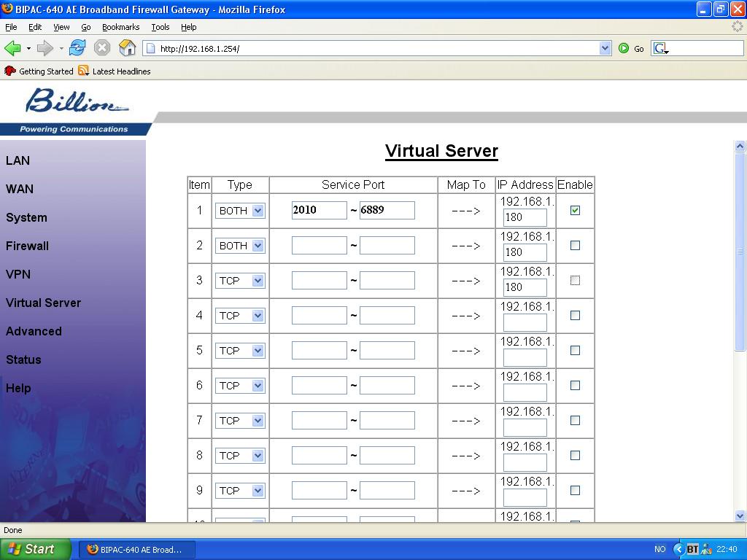The height and width of the screenshot is (560, 747).
Task: Open the Google search engine icon
Action: 660,48
